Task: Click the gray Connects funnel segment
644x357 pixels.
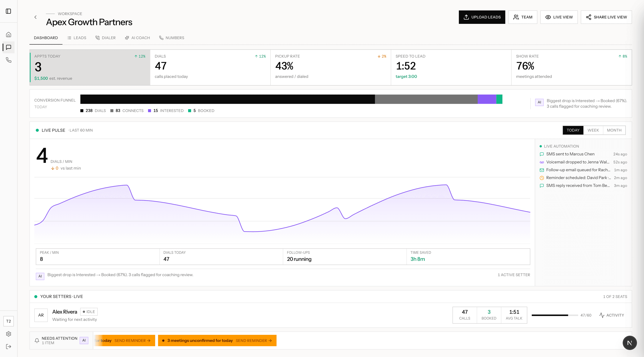Action: point(426,99)
